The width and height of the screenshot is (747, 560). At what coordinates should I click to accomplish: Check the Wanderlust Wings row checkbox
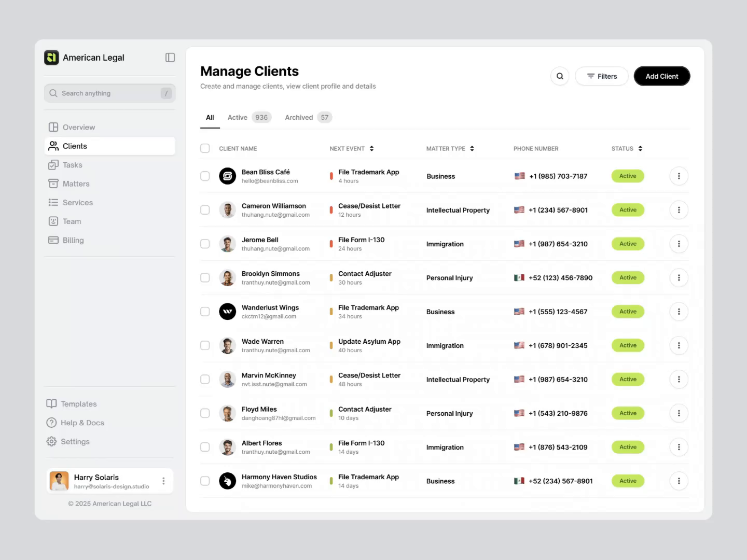click(x=205, y=312)
